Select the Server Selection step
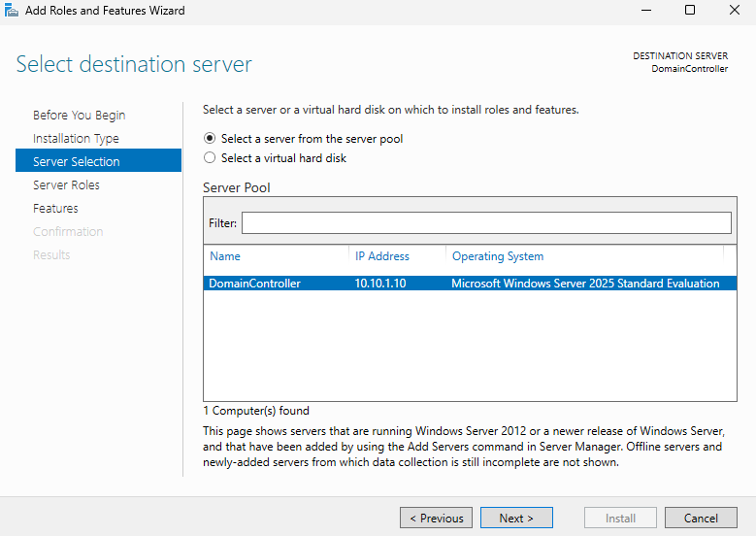 pos(77,162)
